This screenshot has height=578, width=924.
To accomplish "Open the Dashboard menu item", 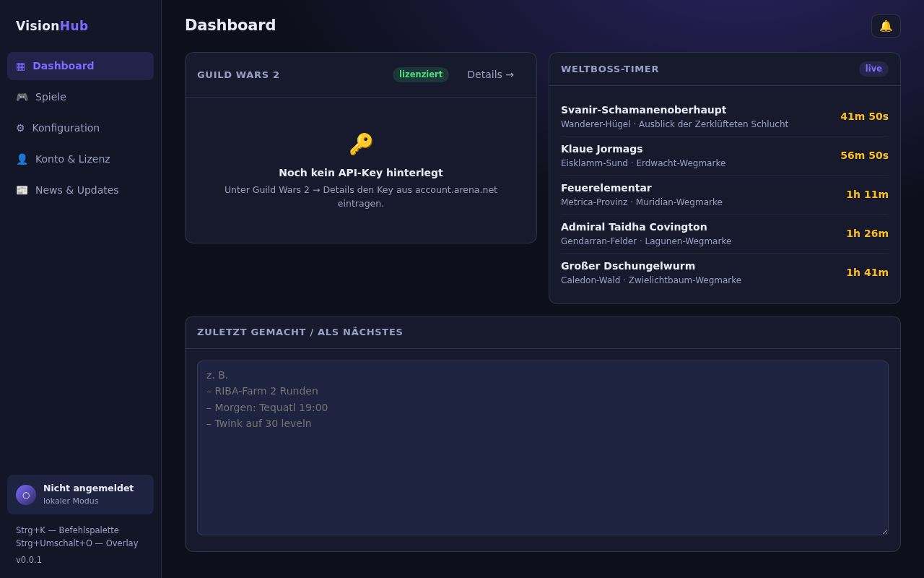I will (x=80, y=66).
